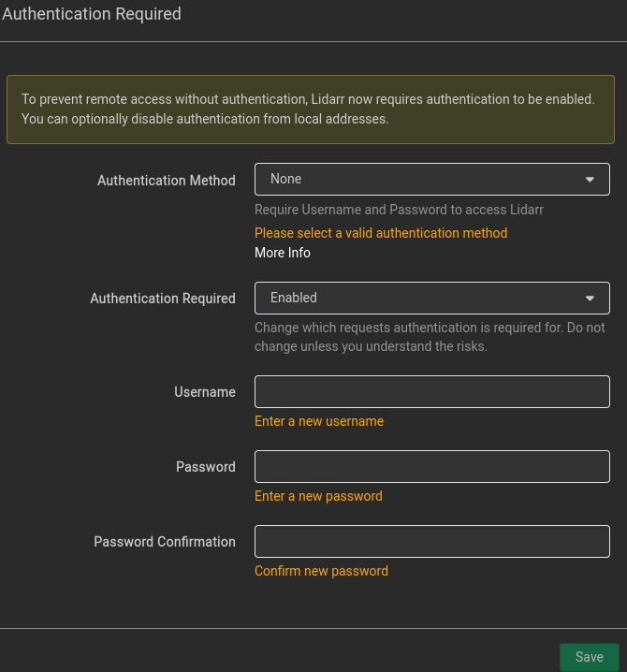627x672 pixels.
Task: Click the Authentication Required dialog title
Action: click(92, 14)
